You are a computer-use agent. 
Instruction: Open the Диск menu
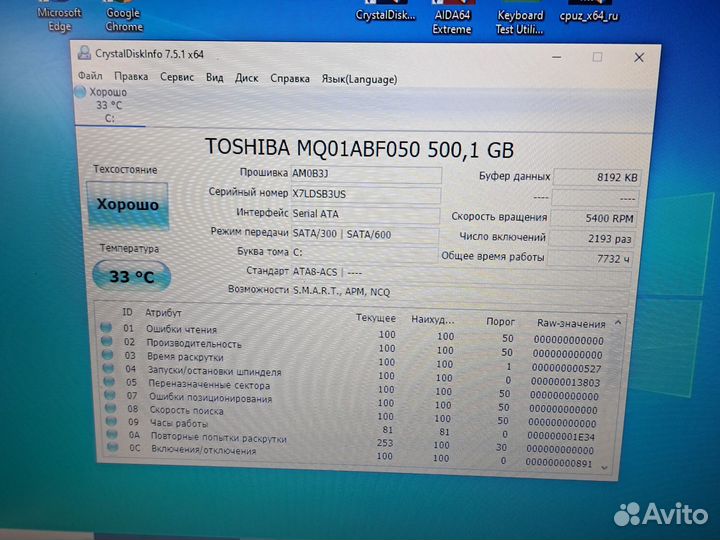click(x=247, y=78)
